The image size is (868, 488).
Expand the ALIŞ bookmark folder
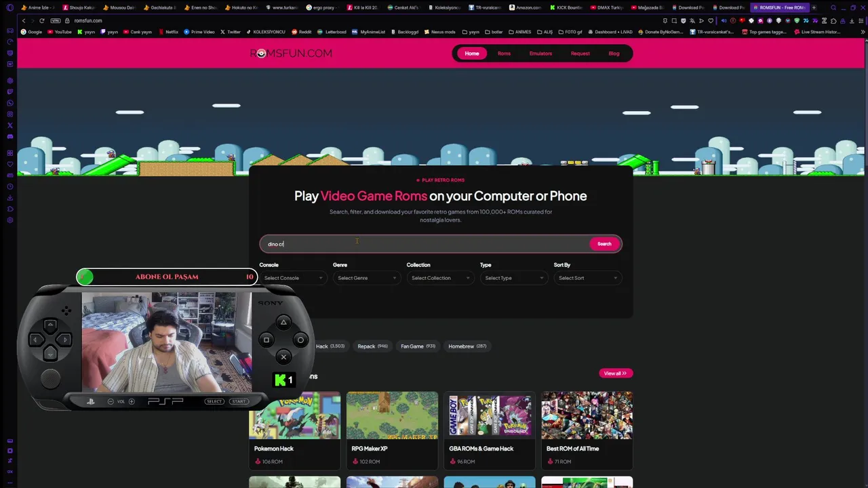pyautogui.click(x=546, y=32)
